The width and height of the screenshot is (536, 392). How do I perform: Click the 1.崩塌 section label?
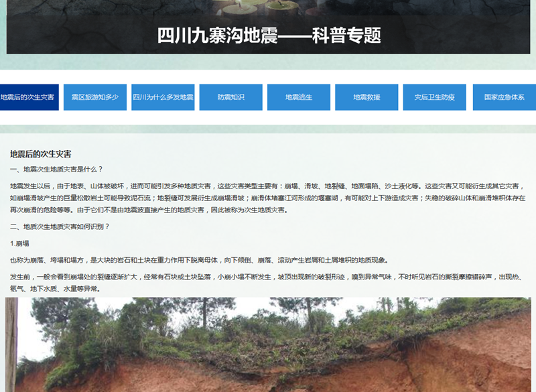pos(19,243)
